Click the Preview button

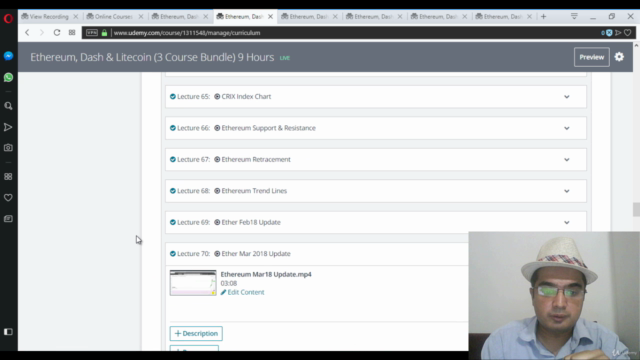pyautogui.click(x=591, y=57)
